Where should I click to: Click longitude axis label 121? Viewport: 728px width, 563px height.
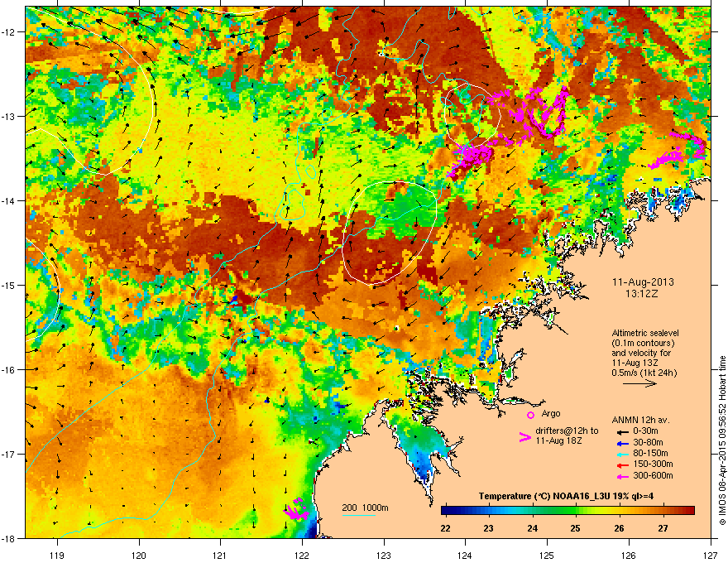(x=221, y=555)
